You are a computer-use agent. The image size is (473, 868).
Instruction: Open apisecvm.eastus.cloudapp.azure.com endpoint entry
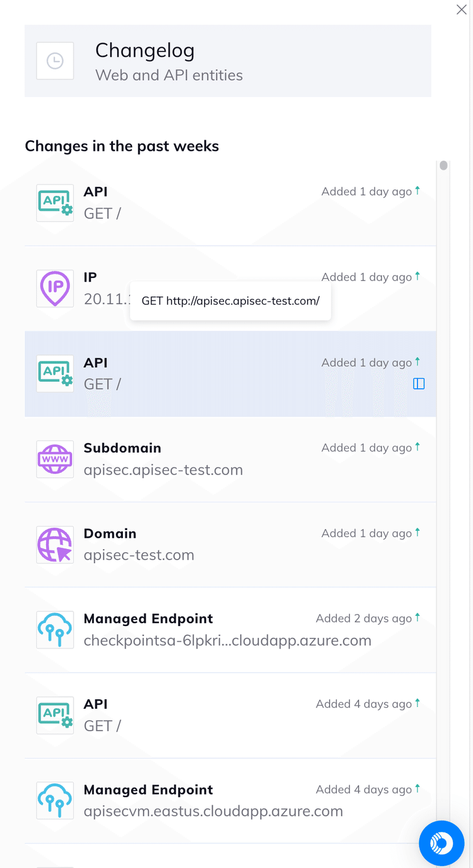[231, 801]
